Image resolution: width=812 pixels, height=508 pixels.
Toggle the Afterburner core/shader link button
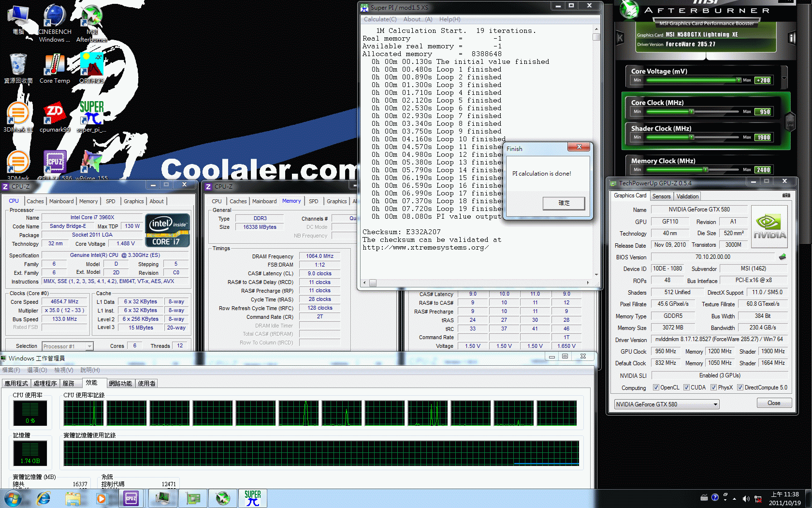tap(790, 121)
